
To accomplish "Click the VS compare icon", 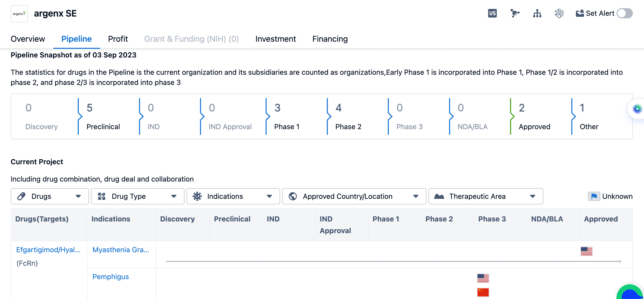I will click(492, 13).
